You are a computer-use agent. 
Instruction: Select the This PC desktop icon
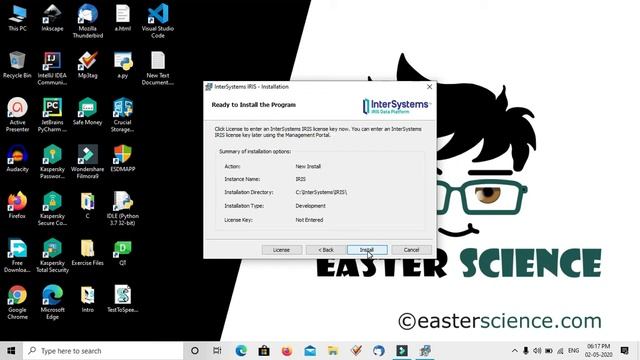click(17, 18)
